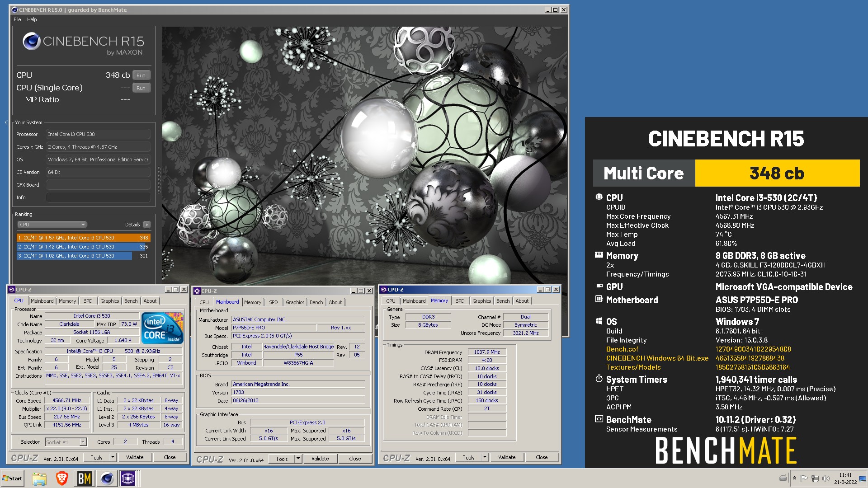Image resolution: width=868 pixels, height=488 pixels.
Task: Select CPU tab in the Mainboard CPU-Z window
Action: 204,302
